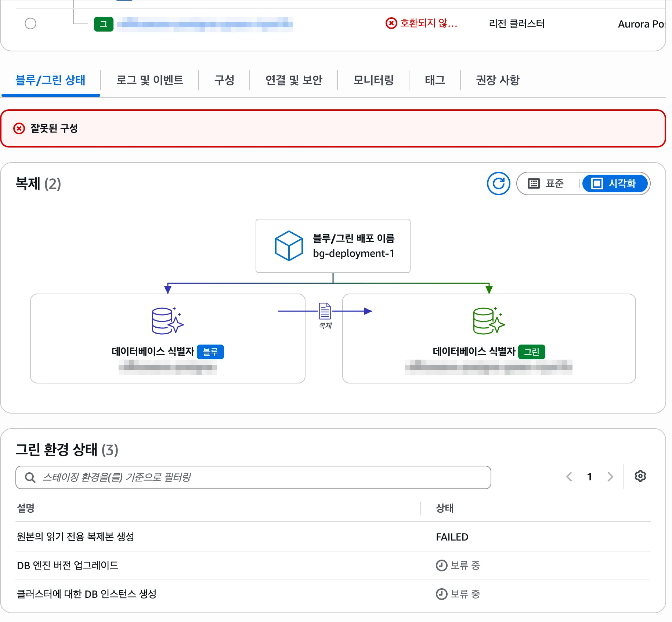Screen dimensions: 672x622
Task: Click pending clock icon for DB 인스턴스 생성 row
Action: (441, 594)
